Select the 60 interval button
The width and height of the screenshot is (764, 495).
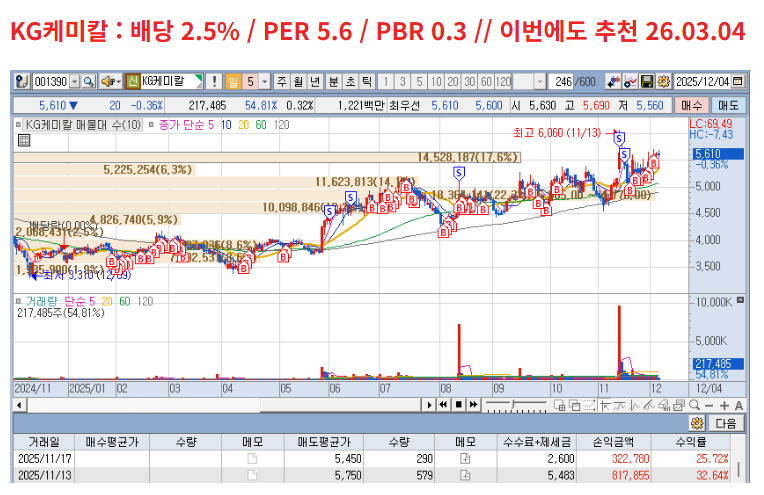click(x=486, y=81)
